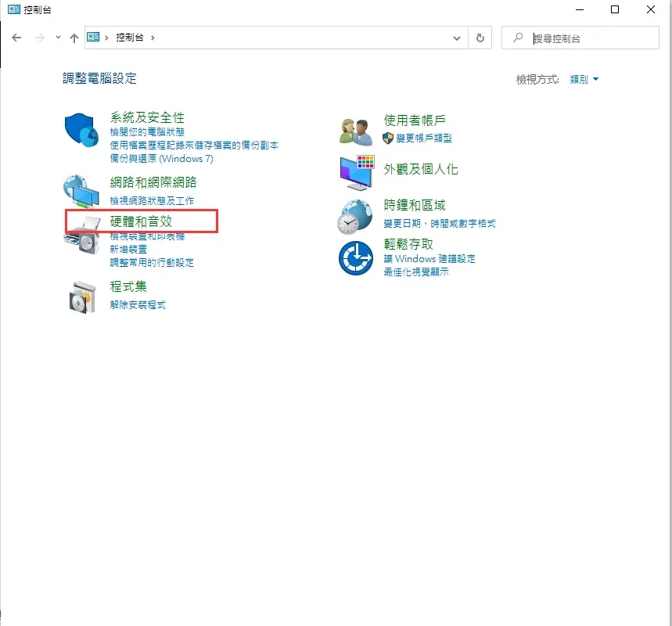Screen dimensions: 672x626
Task: Click 變更日期、時間或數字格式 link
Action: tap(440, 223)
